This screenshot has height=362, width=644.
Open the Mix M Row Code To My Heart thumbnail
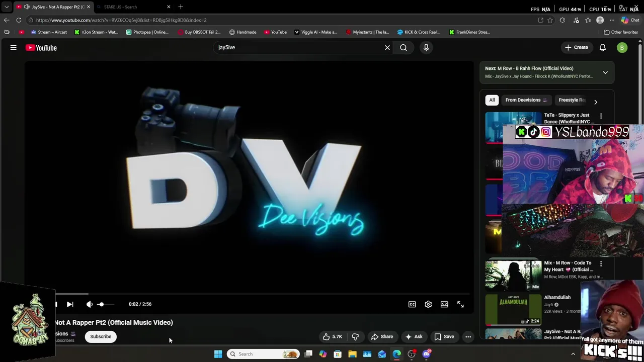pyautogui.click(x=513, y=276)
